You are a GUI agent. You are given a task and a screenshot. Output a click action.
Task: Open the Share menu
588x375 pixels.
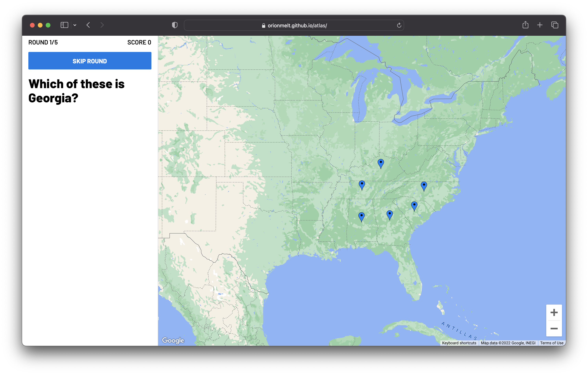[x=525, y=25]
